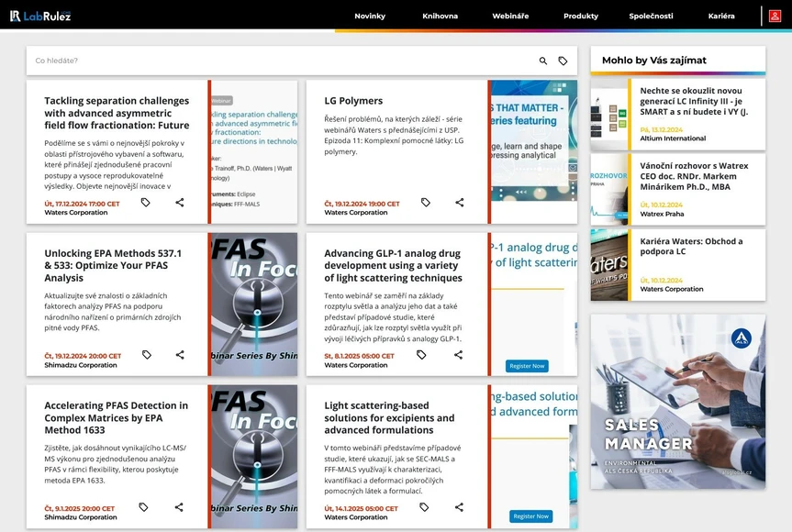Image resolution: width=792 pixels, height=532 pixels.
Task: Click 'Shimadzu Corporation' under Unlocking EPA Methods card
Action: point(81,365)
